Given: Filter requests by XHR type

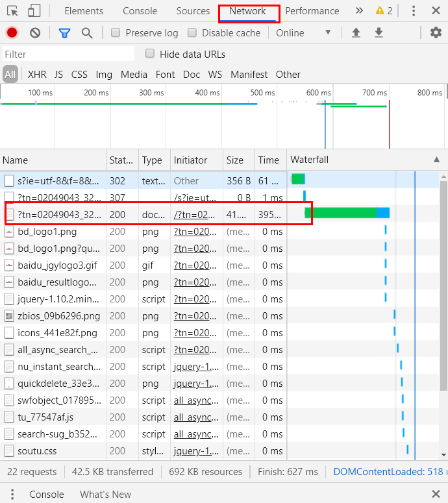Looking at the screenshot, I should 37,75.
